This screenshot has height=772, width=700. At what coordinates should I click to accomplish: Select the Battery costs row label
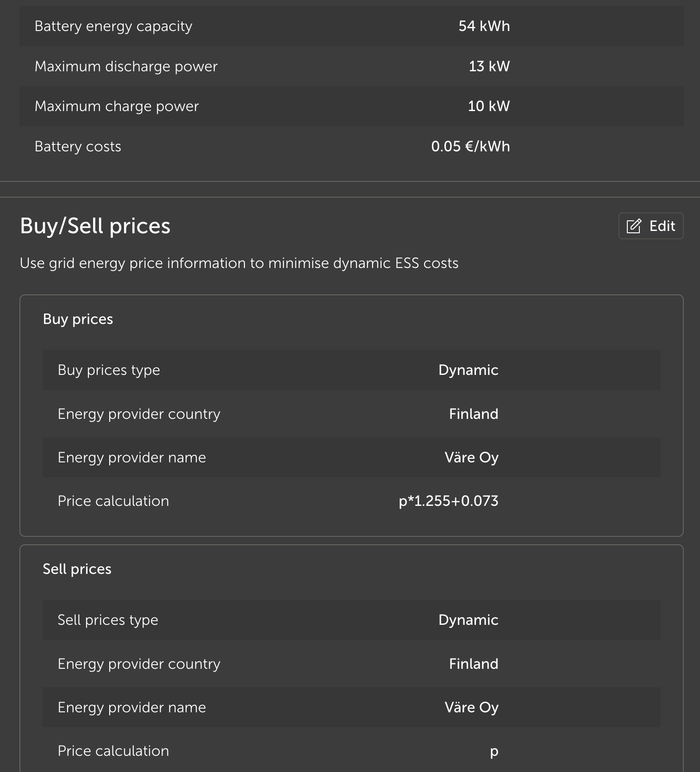(78, 147)
